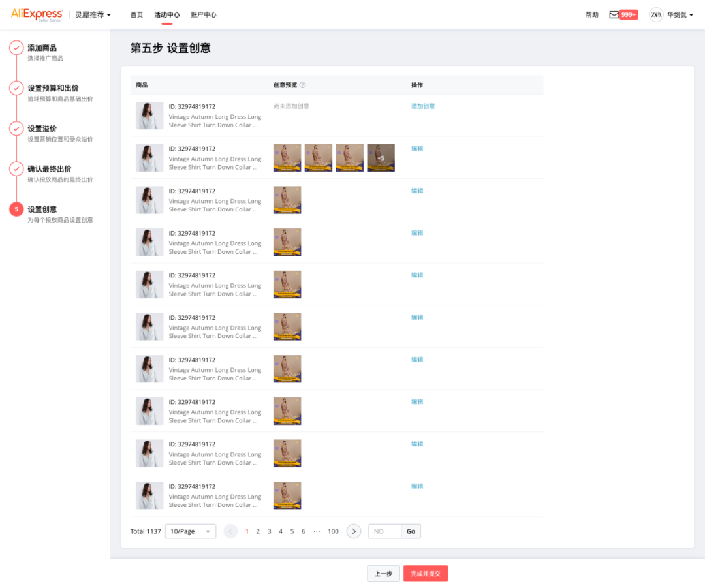The width and height of the screenshot is (705, 588).
Task: Go to page 100 in pagination
Action: click(333, 531)
